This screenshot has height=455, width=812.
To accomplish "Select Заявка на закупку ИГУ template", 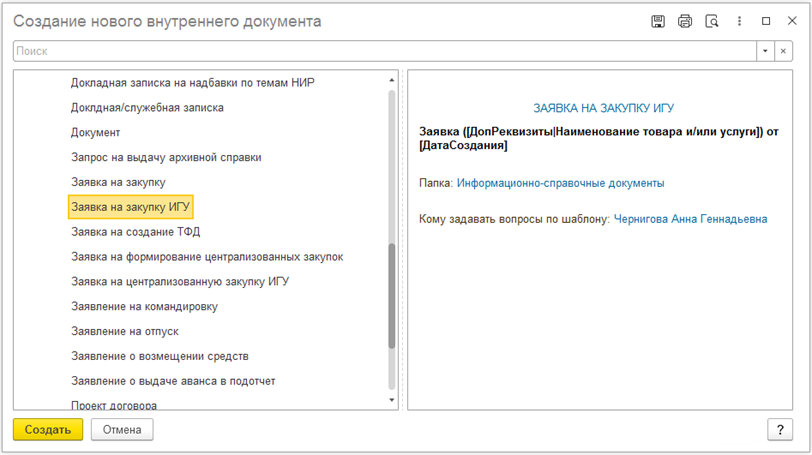I will click(130, 207).
